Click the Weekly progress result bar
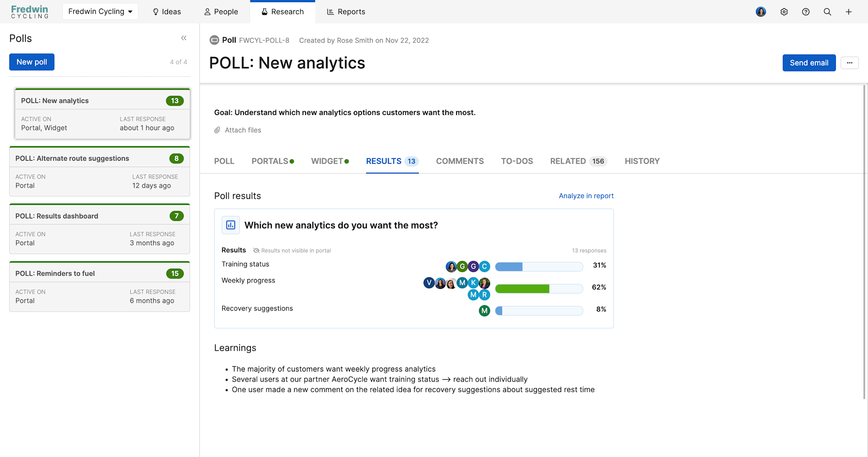Screen dimensions: 868x457 coord(539,288)
